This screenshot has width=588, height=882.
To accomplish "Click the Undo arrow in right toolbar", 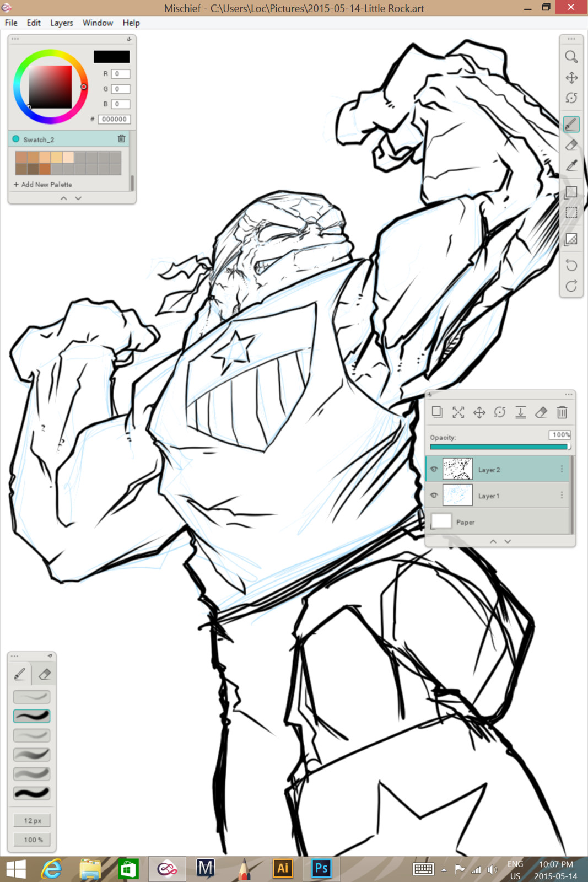I will 571,265.
